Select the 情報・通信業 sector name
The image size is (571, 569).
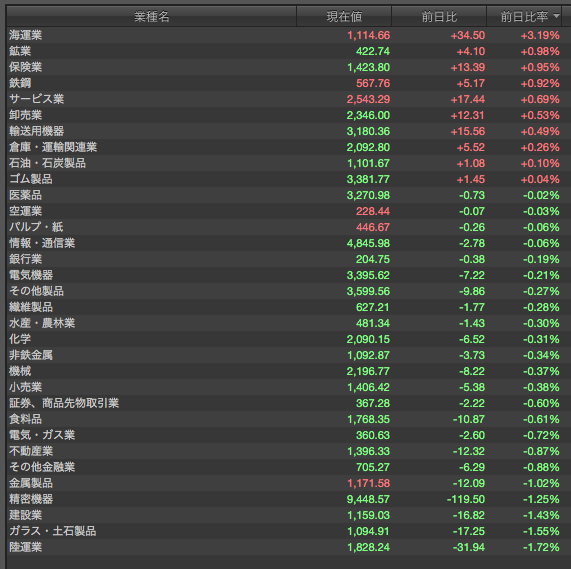pyautogui.click(x=42, y=243)
